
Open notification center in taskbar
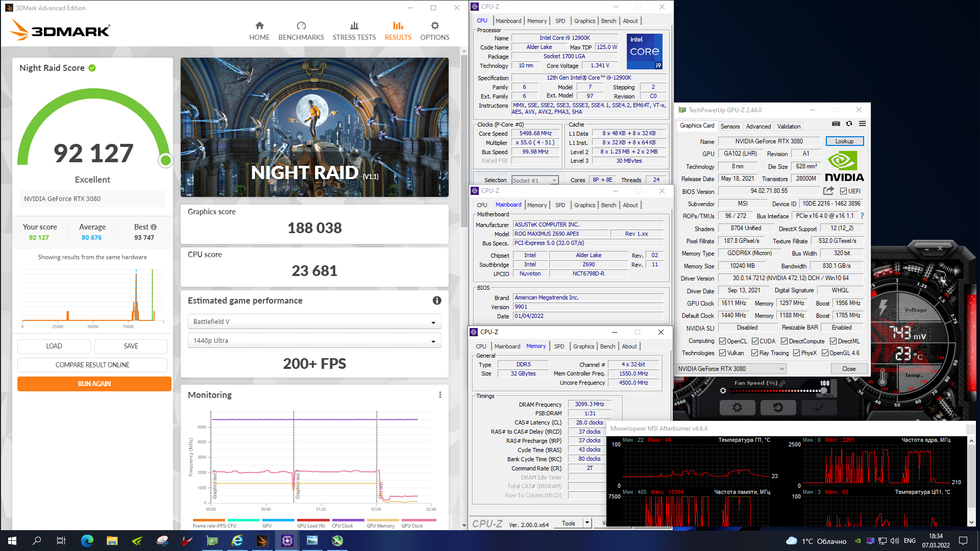(963, 541)
